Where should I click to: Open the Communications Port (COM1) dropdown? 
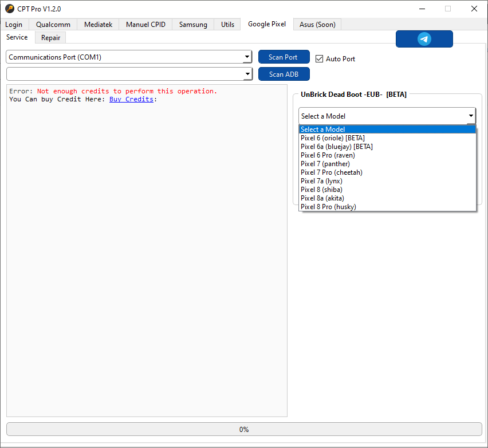[x=129, y=57]
